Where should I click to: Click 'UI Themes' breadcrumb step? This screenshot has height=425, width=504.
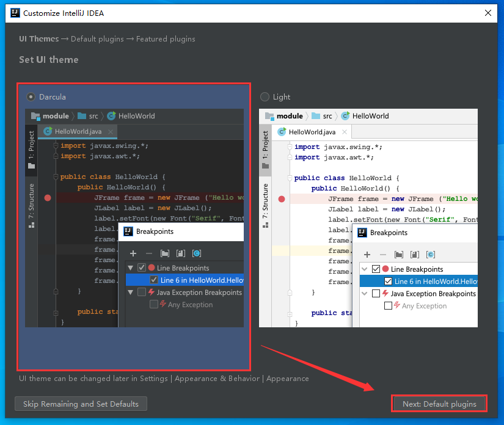39,39
